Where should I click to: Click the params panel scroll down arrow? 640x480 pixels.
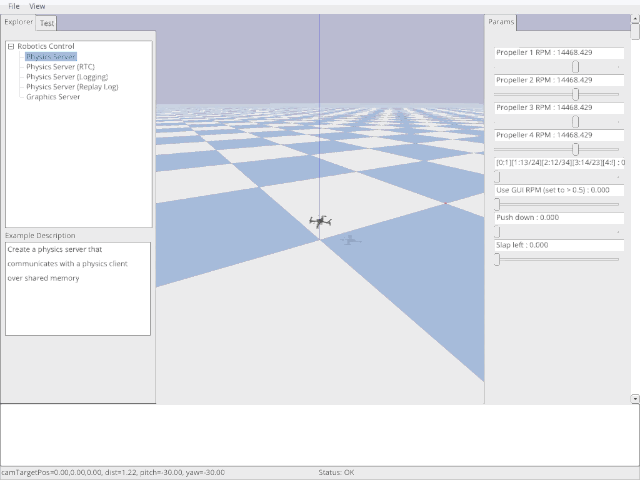pos(635,399)
